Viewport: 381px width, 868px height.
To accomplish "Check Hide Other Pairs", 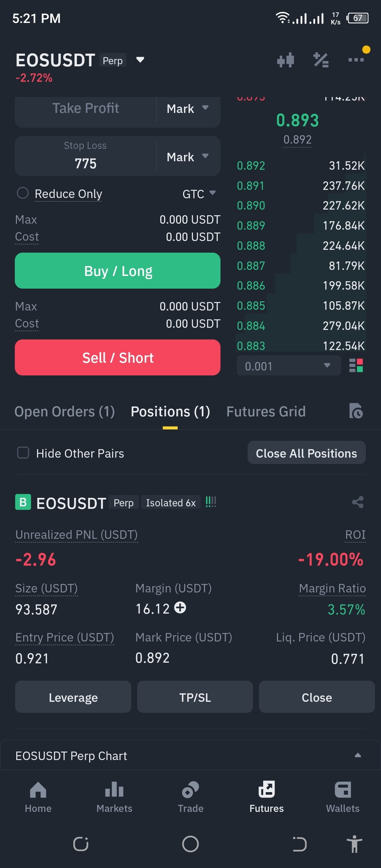I will coord(23,452).
